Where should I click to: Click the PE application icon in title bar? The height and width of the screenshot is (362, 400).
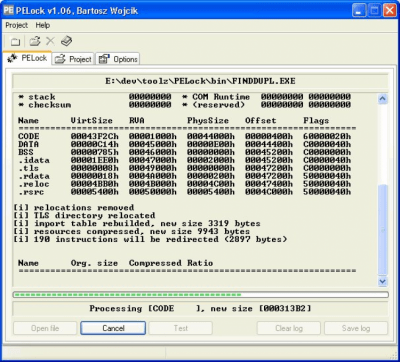coord(9,10)
